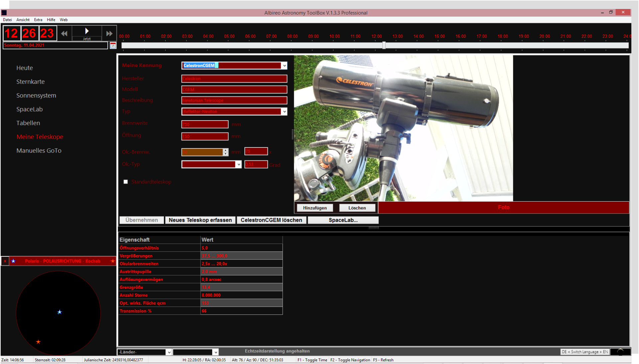Click CelestronCGEM löschen button
The width and height of the screenshot is (639, 364).
click(x=271, y=220)
